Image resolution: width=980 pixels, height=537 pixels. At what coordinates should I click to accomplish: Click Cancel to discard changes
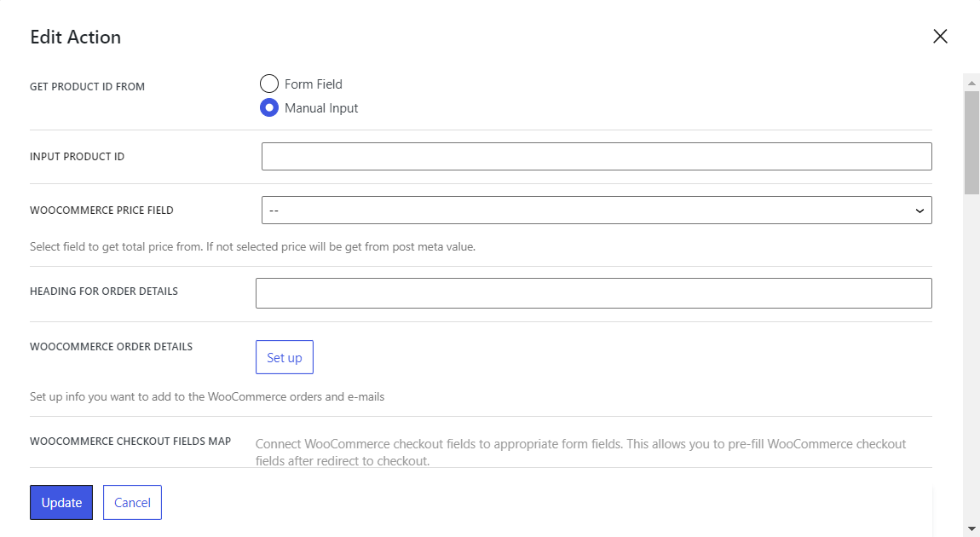[132, 502]
